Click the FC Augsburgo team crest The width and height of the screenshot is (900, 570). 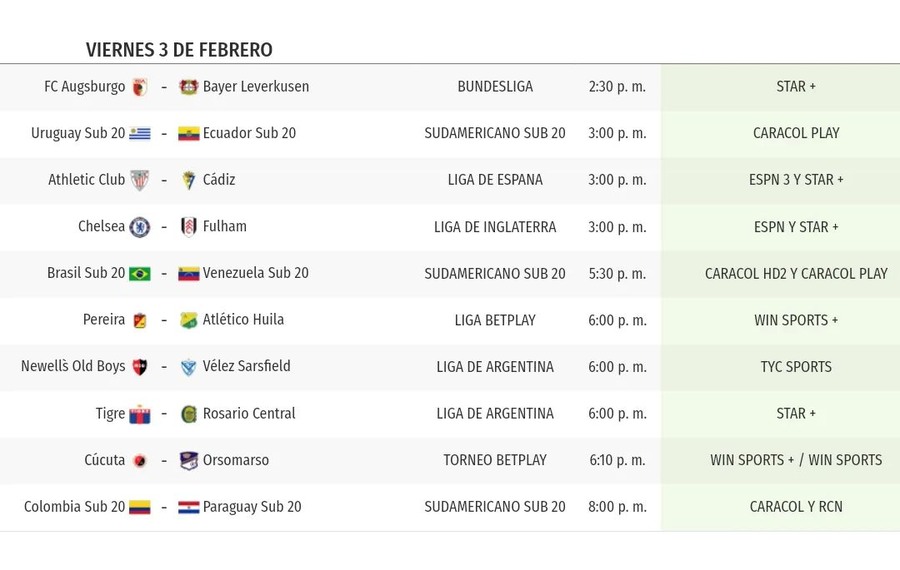[x=139, y=87]
